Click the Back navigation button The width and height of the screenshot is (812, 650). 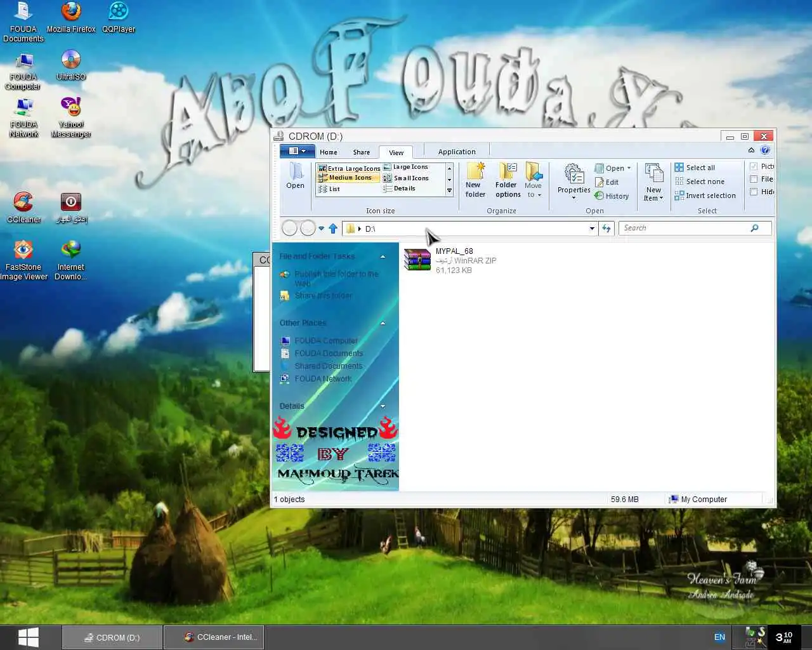coord(289,229)
